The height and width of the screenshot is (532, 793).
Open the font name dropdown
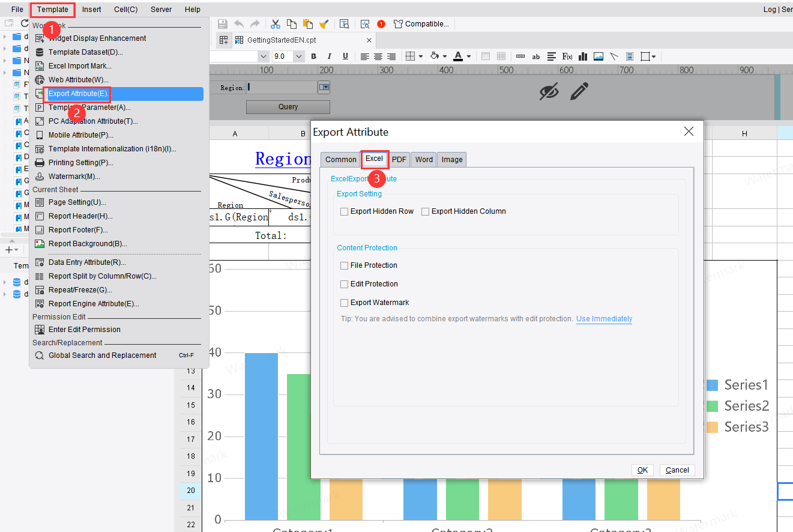pyautogui.click(x=263, y=56)
